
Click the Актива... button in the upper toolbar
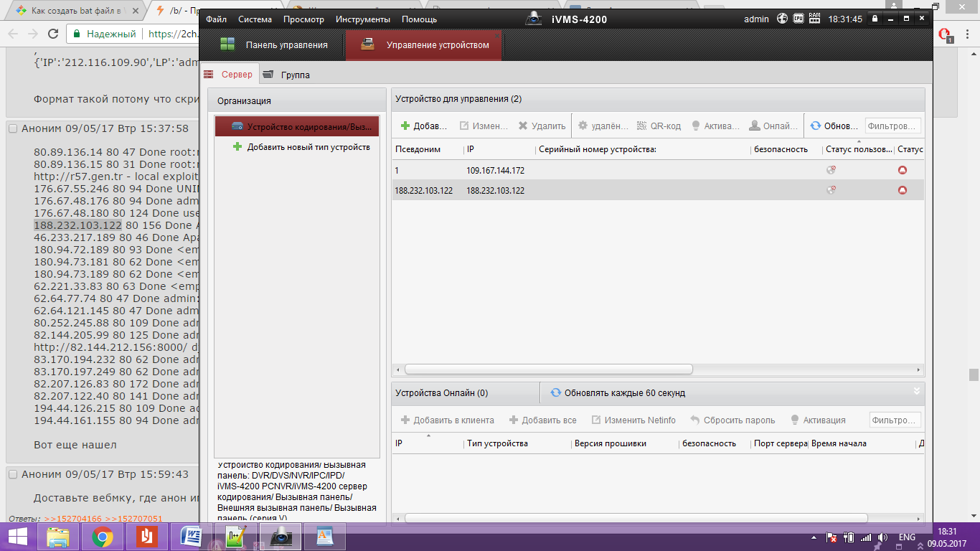(x=715, y=126)
